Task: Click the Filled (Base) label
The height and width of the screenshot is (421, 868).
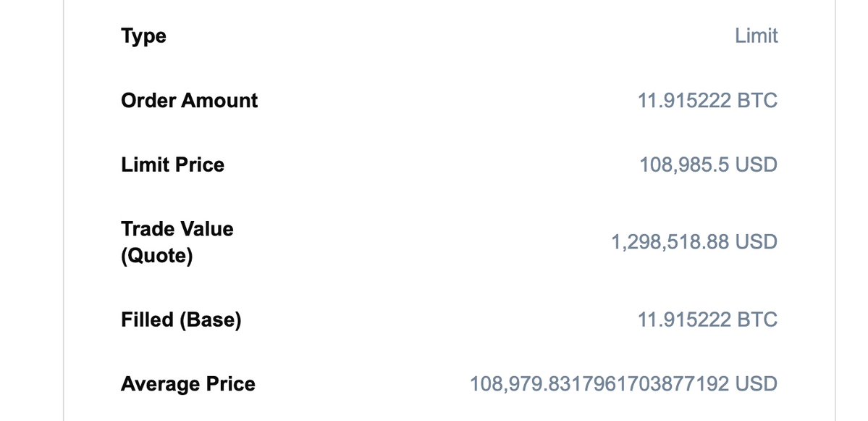Action: pos(181,319)
